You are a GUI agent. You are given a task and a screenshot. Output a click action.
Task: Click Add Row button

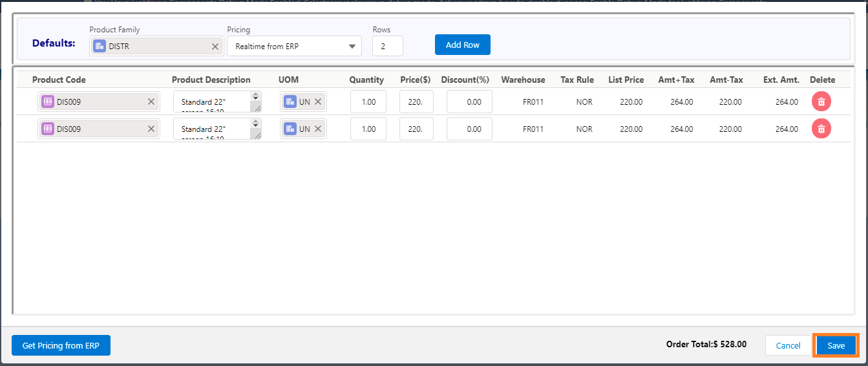click(462, 45)
